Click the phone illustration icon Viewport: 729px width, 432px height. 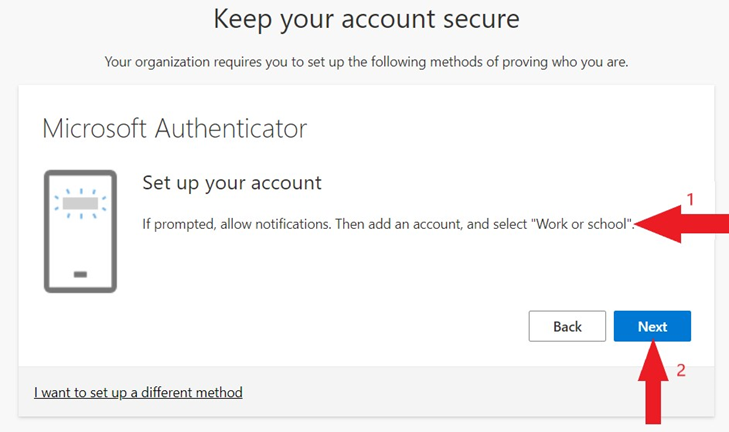point(80,231)
